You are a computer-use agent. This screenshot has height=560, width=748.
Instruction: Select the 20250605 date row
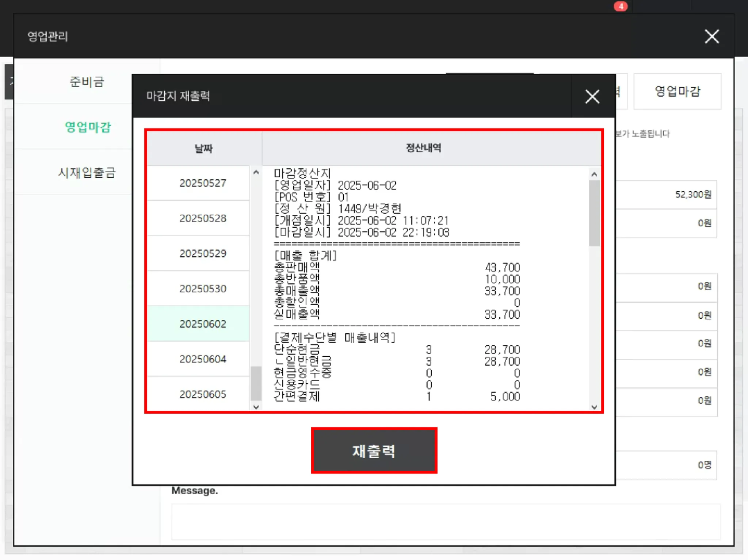[202, 394]
